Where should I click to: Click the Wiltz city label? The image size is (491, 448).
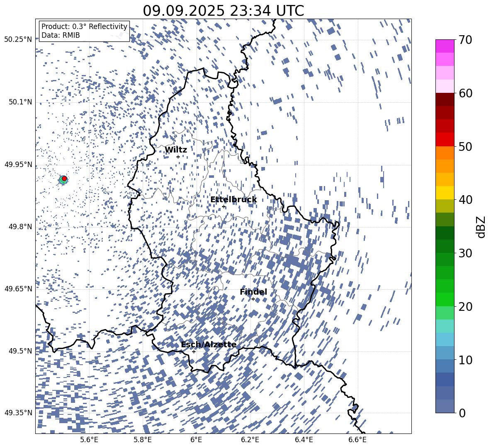176,150
